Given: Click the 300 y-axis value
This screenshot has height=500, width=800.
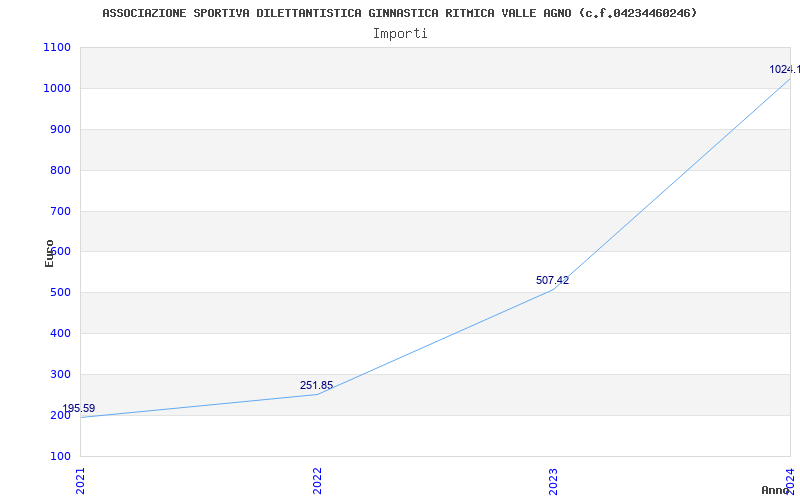Looking at the screenshot, I should 60,374.
